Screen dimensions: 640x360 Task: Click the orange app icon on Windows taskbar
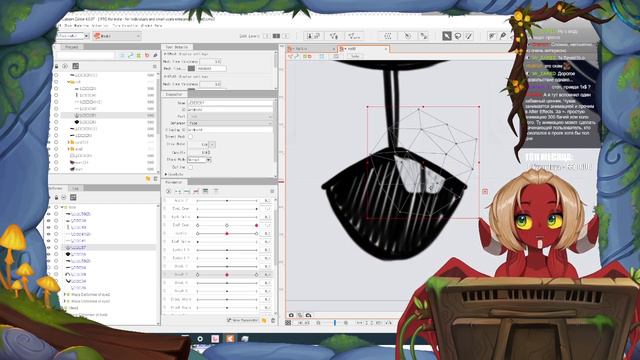click(230, 338)
